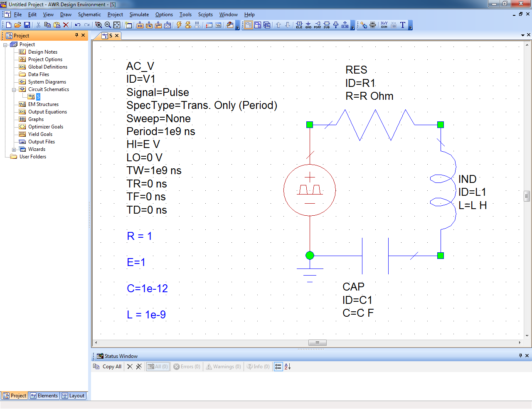532x409 pixels.
Task: Open the Simulate menu
Action: coord(139,15)
